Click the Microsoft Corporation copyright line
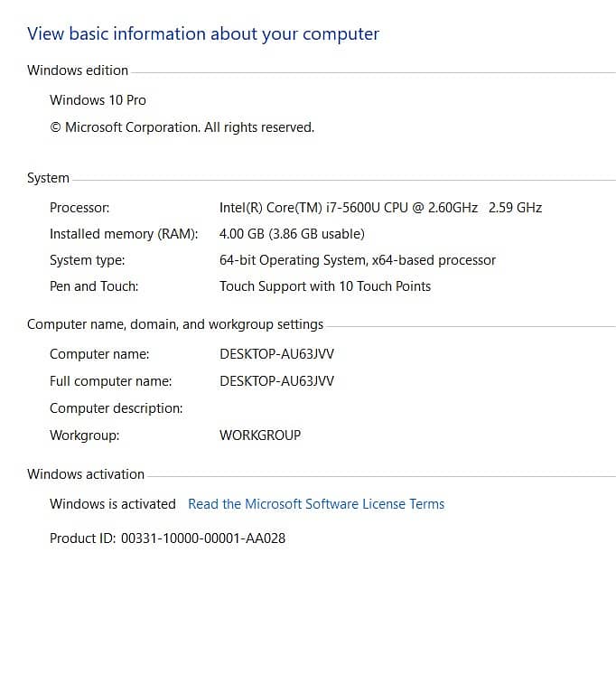 pyautogui.click(x=182, y=127)
